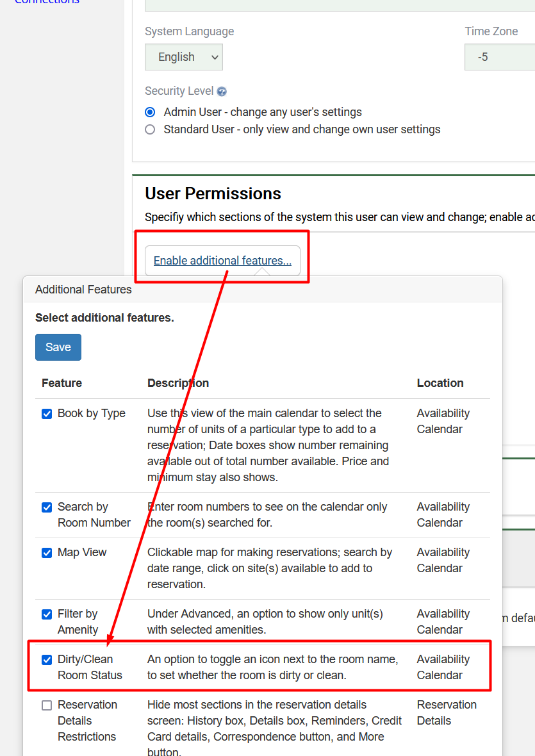Click the Enable additional features link

[222, 261]
